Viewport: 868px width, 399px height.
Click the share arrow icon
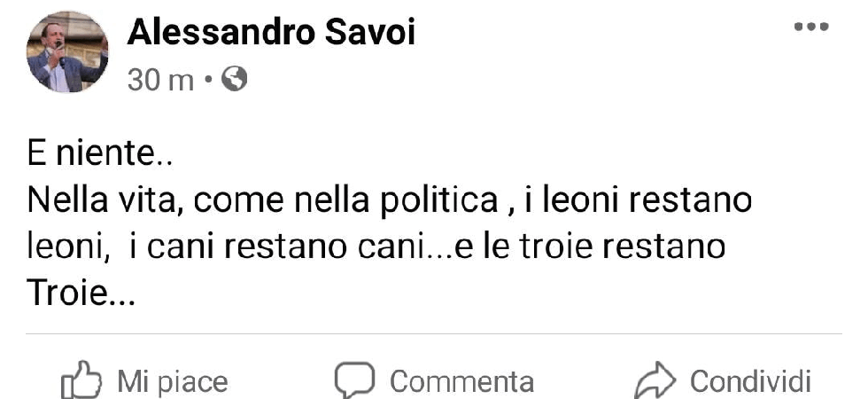pos(654,381)
